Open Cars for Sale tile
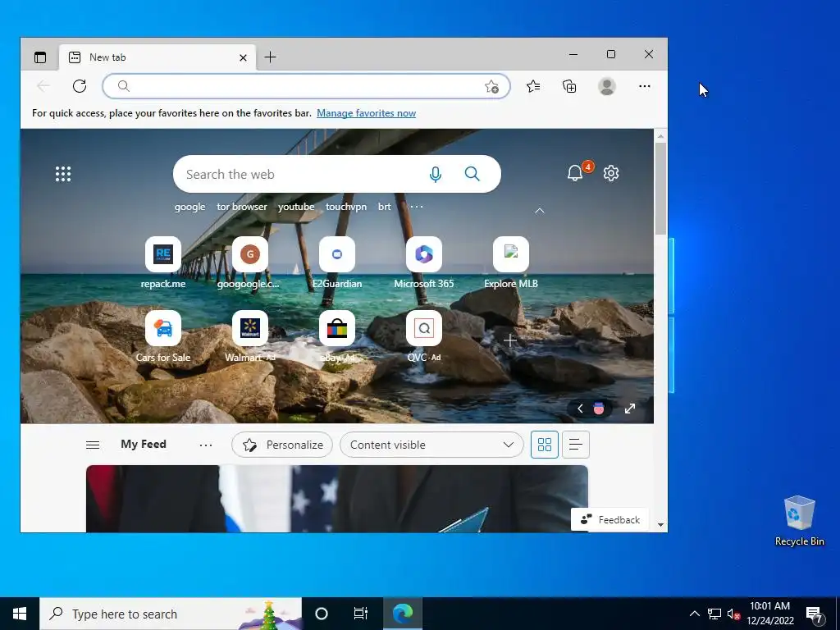The image size is (840, 630). [163, 337]
